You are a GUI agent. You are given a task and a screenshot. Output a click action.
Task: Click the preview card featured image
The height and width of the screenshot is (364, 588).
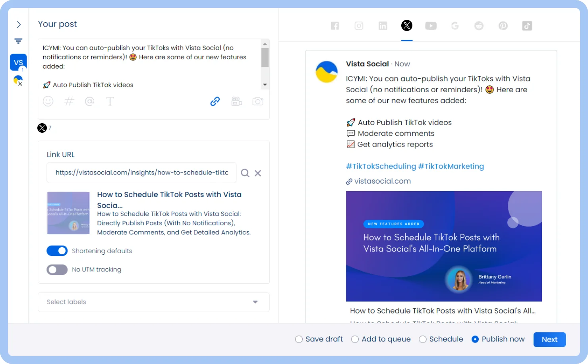(444, 246)
